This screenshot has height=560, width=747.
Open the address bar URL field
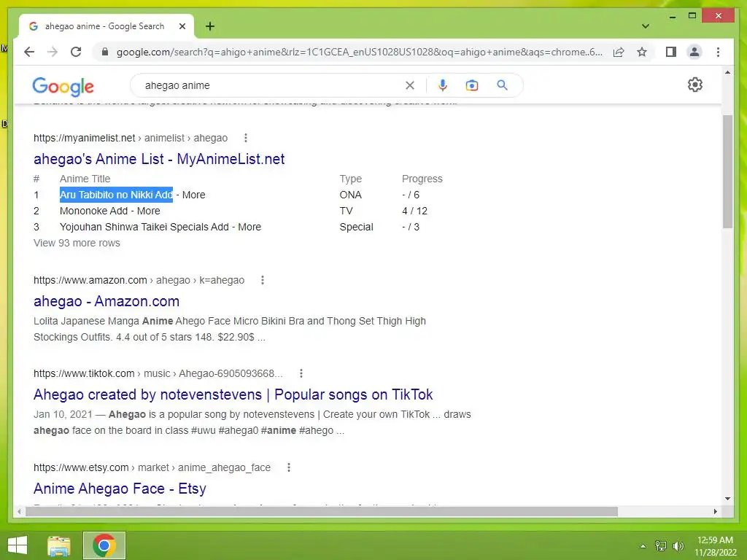[x=360, y=52]
